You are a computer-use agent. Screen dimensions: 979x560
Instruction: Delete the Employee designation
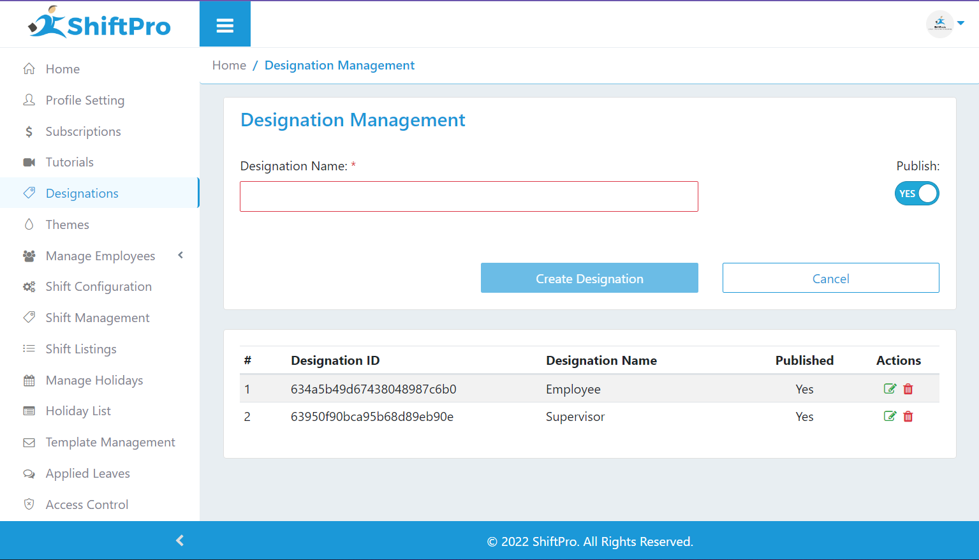coord(908,389)
